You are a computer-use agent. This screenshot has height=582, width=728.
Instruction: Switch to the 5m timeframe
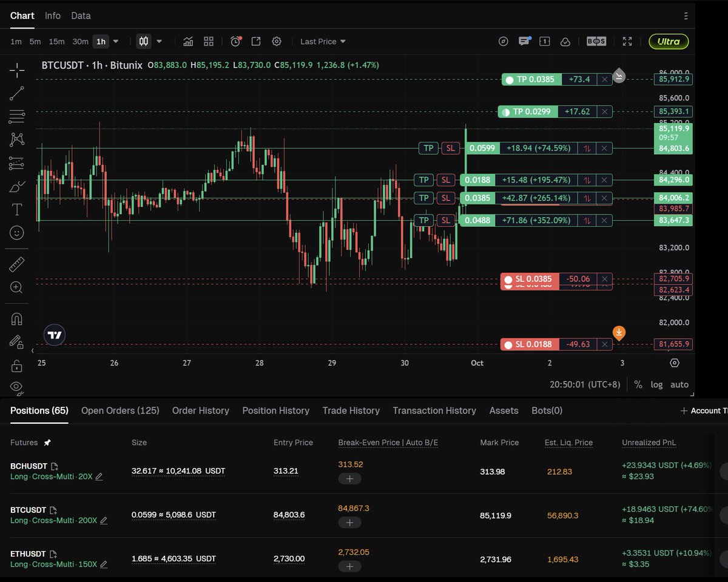[35, 41]
